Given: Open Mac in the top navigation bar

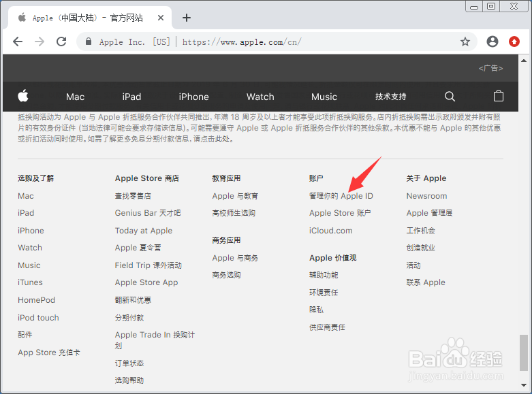Looking at the screenshot, I should click(76, 97).
